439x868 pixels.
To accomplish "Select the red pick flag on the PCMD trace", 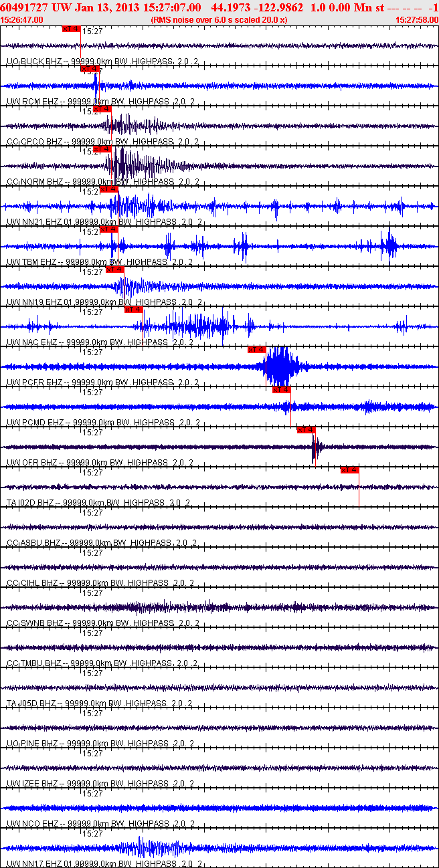I will coord(282,389).
